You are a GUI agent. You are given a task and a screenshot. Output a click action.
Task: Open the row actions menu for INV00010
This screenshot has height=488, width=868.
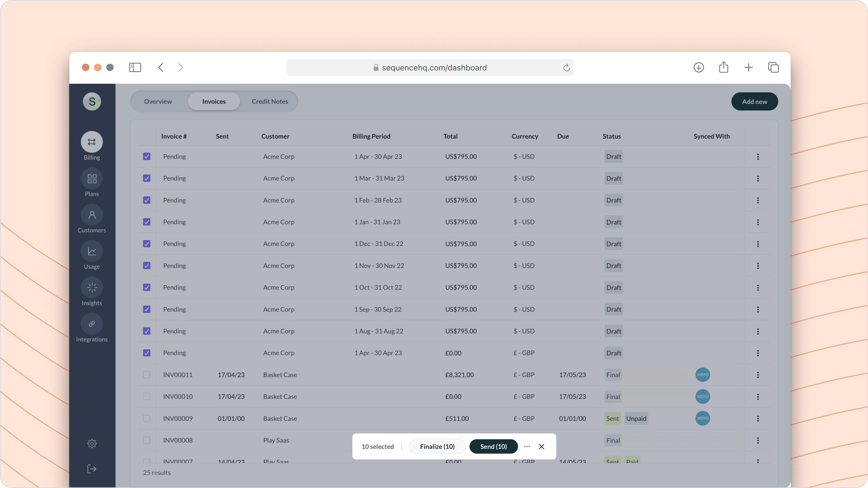[x=758, y=396]
